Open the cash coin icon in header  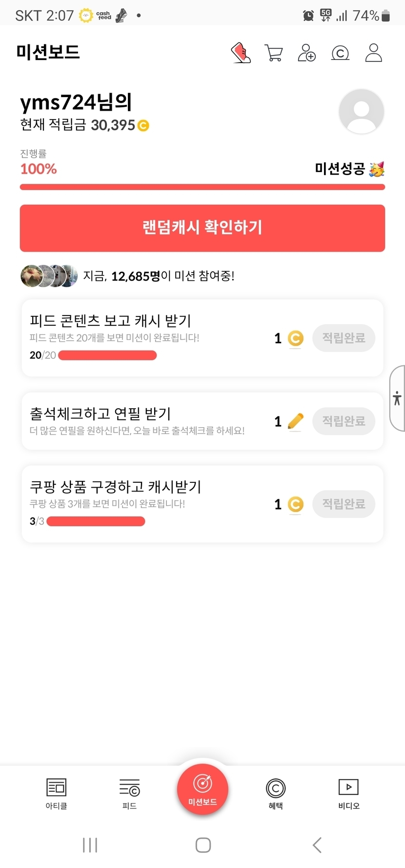(340, 53)
